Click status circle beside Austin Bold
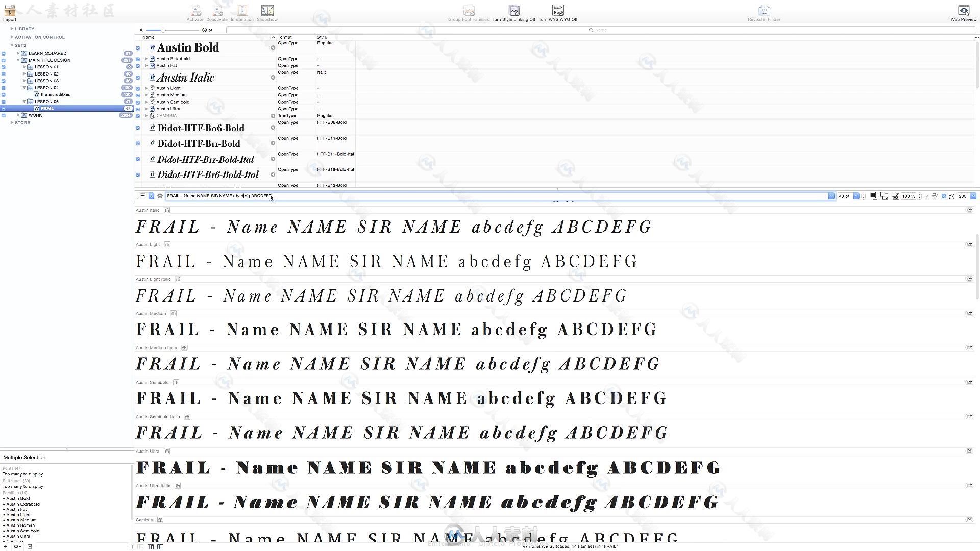 click(x=273, y=48)
